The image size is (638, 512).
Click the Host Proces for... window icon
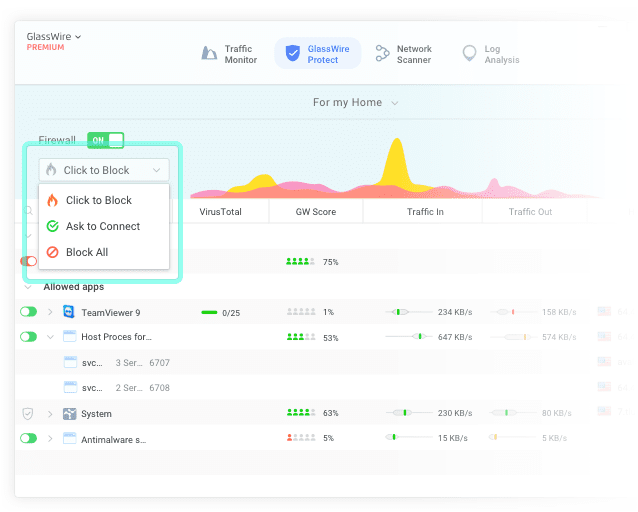[70, 336]
